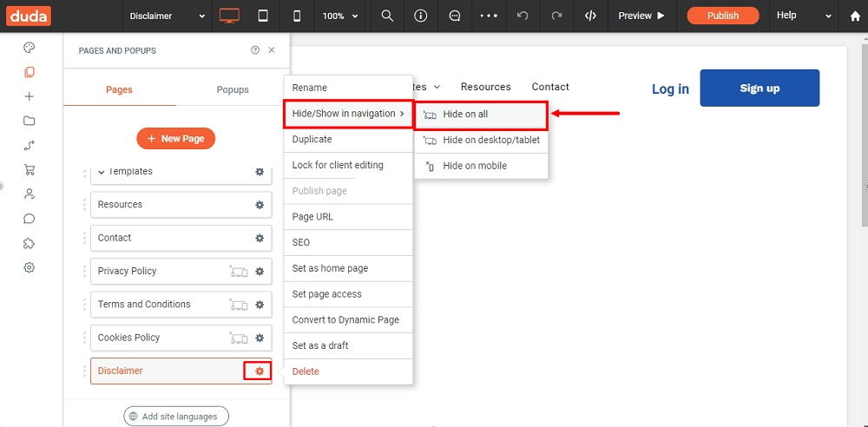Select Hide on mobile option
Viewport: 868px width, 427px height.
tap(481, 166)
